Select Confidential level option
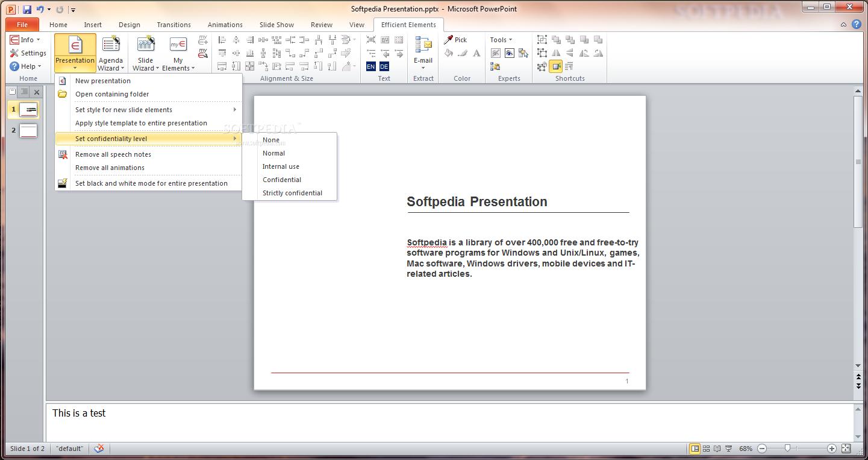The image size is (868, 460). [x=289, y=180]
